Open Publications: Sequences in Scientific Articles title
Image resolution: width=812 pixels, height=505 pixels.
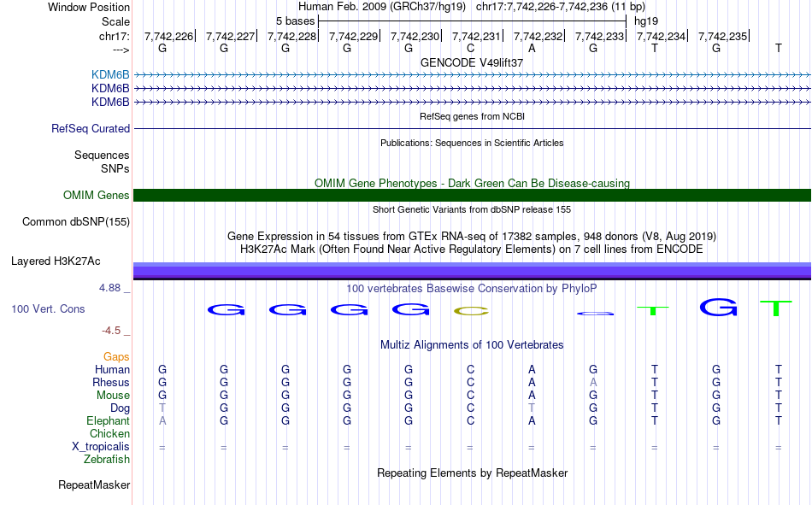tap(472, 143)
